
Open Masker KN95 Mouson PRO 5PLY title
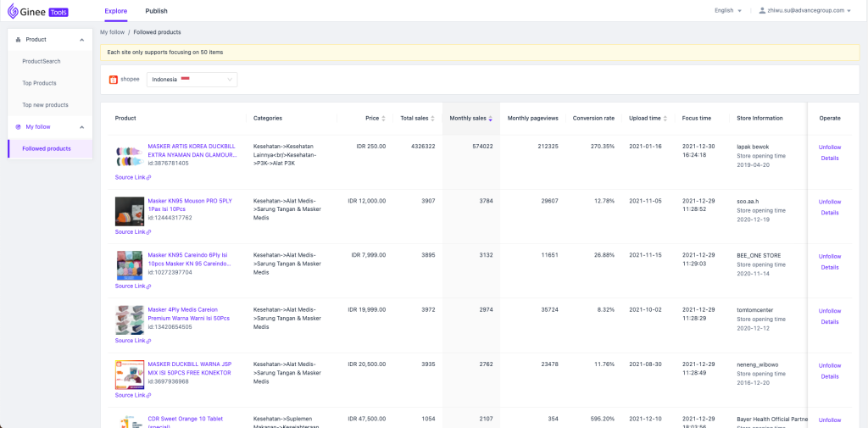click(190, 205)
